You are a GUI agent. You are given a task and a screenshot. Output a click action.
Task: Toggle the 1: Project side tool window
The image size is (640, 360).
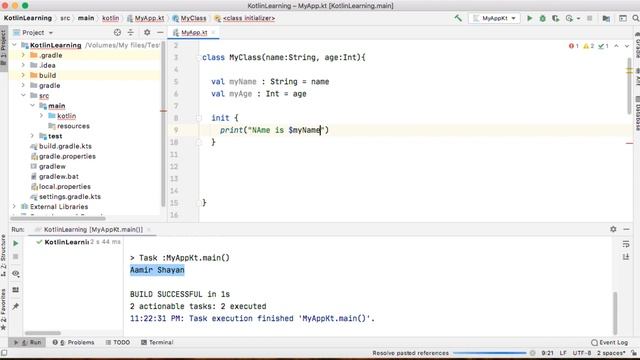pyautogui.click(x=3, y=48)
